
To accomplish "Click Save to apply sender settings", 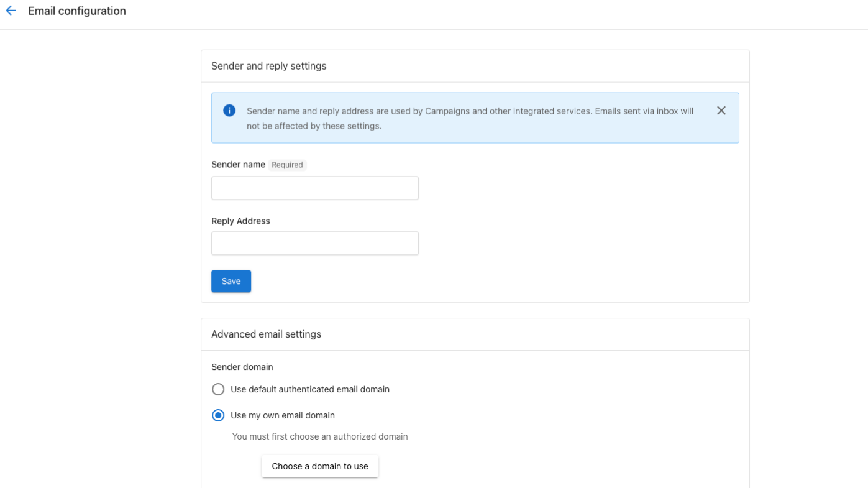I will click(231, 281).
